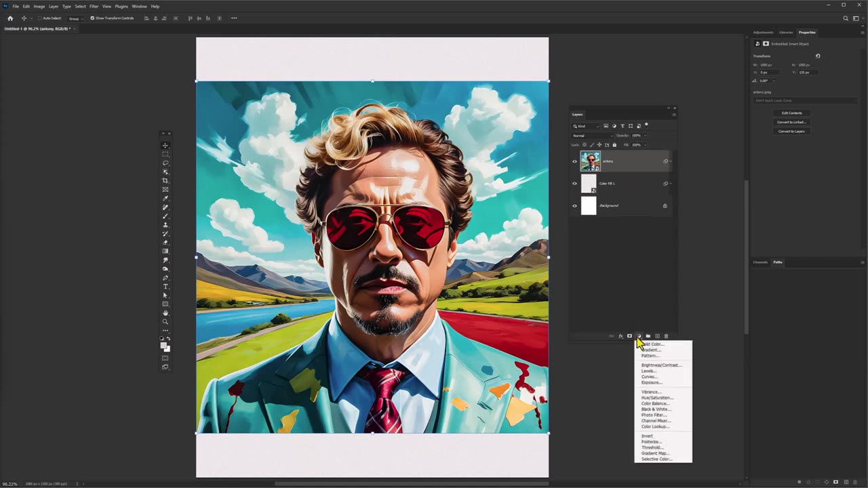
Task: Open the Fill dropdown arrow
Action: tap(645, 145)
